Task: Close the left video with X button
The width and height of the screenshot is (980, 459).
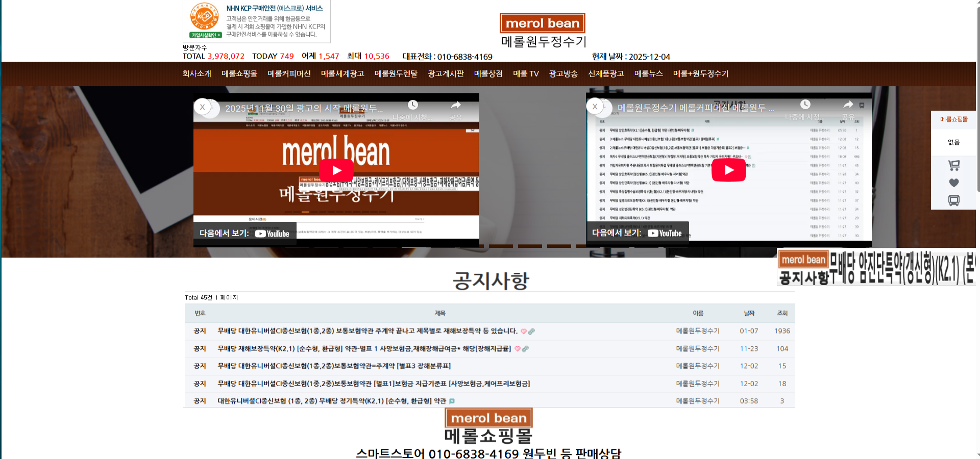Action: (x=203, y=107)
